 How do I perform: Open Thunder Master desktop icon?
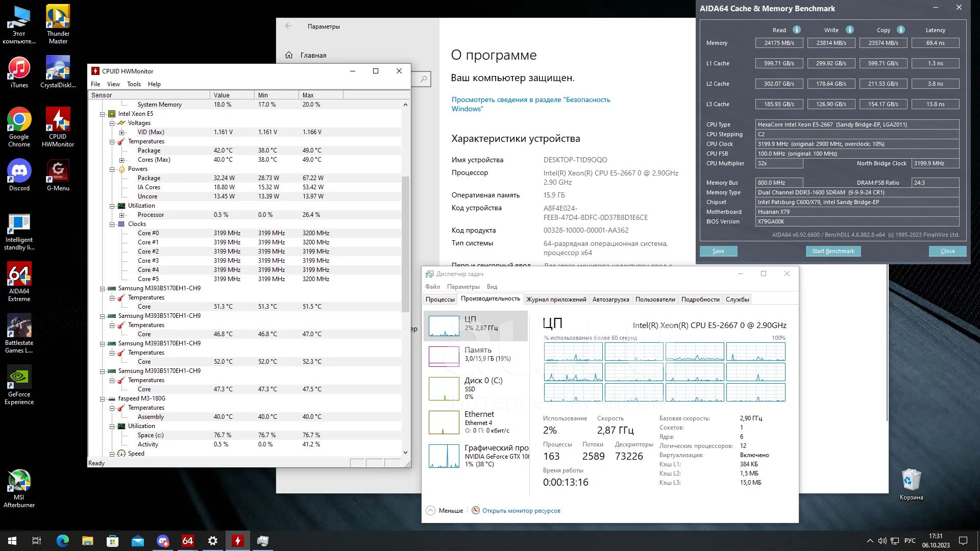(x=58, y=24)
